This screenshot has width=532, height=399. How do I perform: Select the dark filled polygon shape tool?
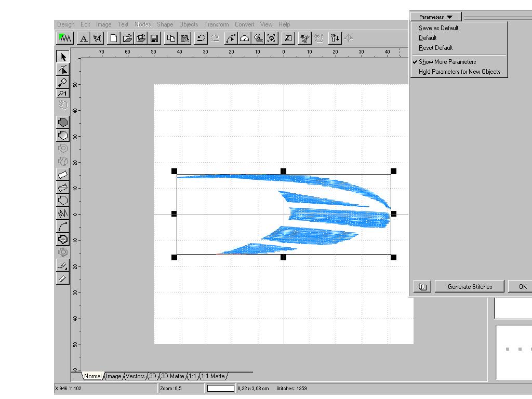click(x=63, y=122)
